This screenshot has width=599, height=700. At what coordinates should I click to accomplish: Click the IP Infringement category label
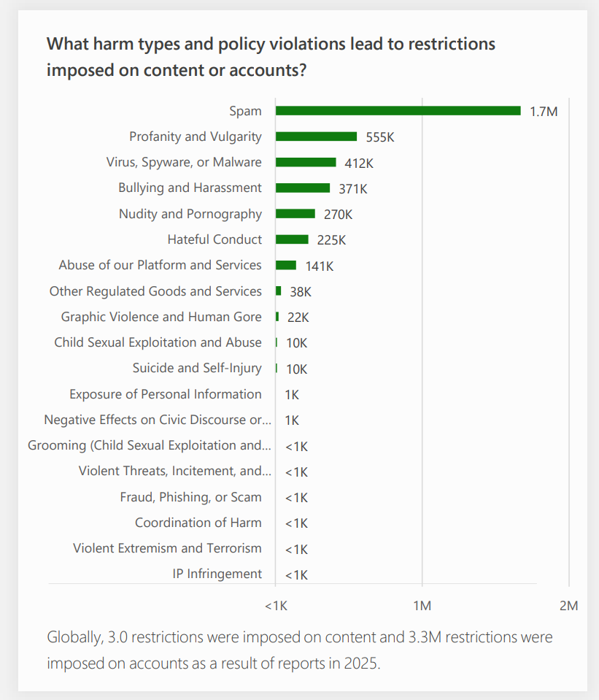click(217, 574)
